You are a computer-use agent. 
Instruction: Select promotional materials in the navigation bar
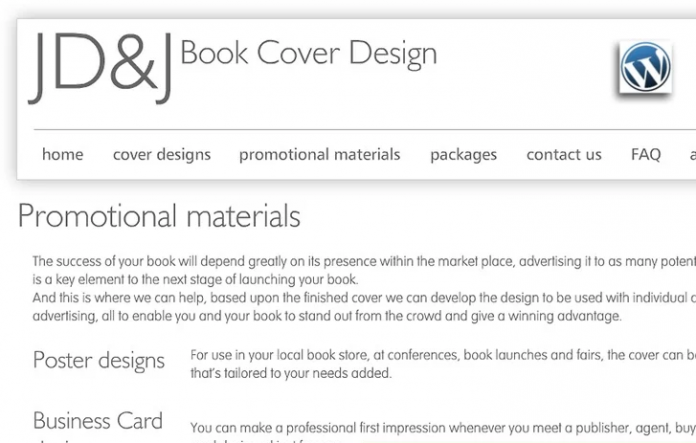[319, 154]
